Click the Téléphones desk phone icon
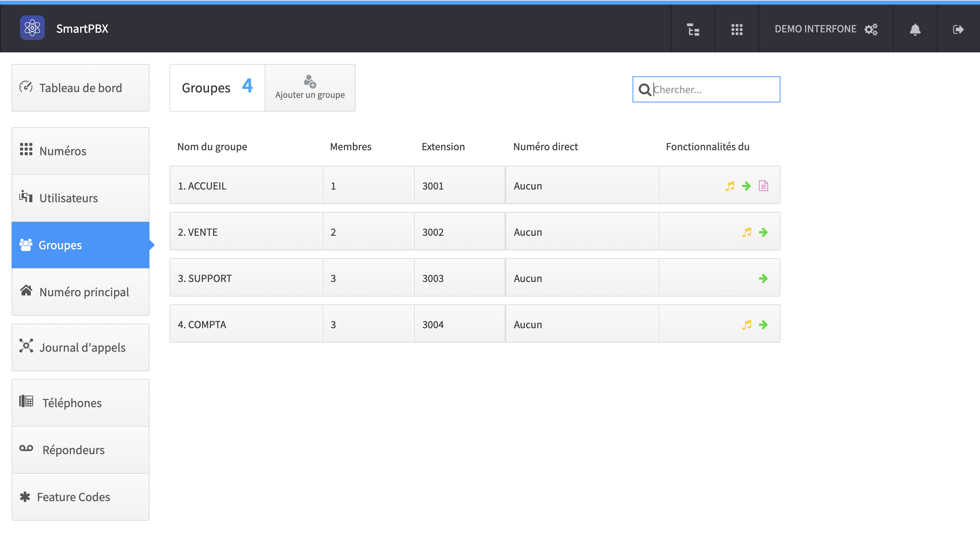The height and width of the screenshot is (557, 980). coord(26,401)
